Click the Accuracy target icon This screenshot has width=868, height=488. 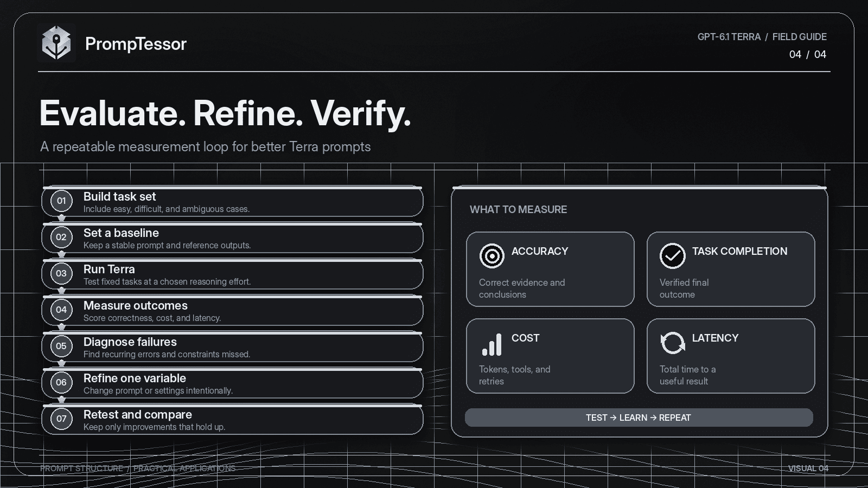pos(492,255)
